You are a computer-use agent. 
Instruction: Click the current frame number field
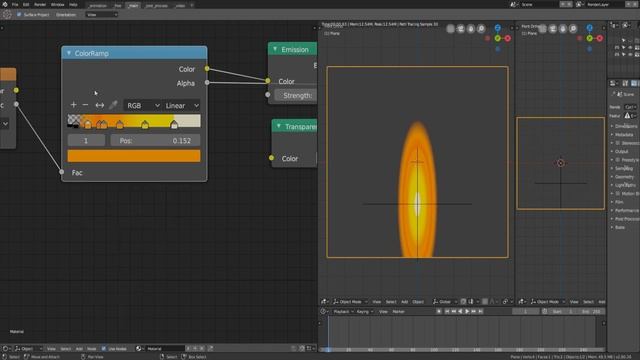526,311
